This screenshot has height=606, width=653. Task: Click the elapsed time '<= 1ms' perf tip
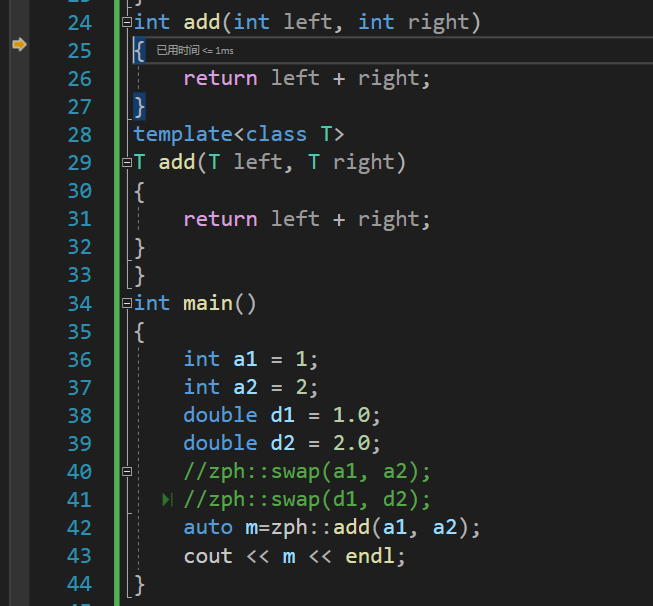[195, 50]
